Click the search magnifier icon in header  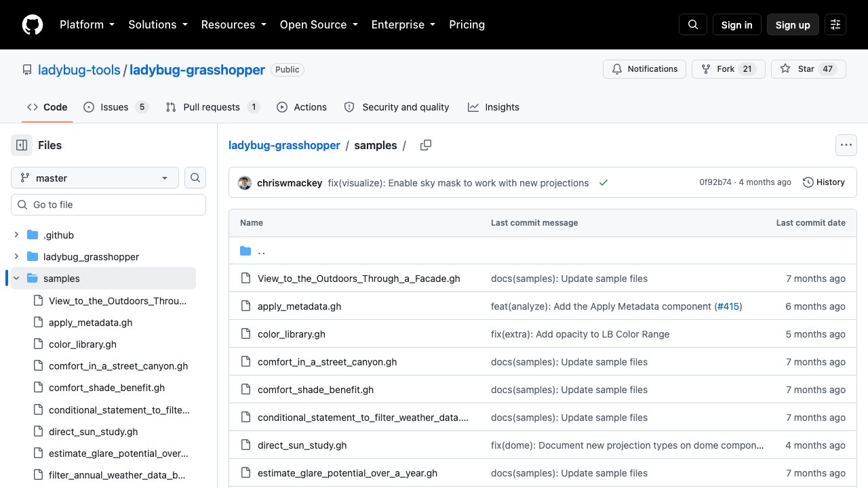tap(693, 25)
